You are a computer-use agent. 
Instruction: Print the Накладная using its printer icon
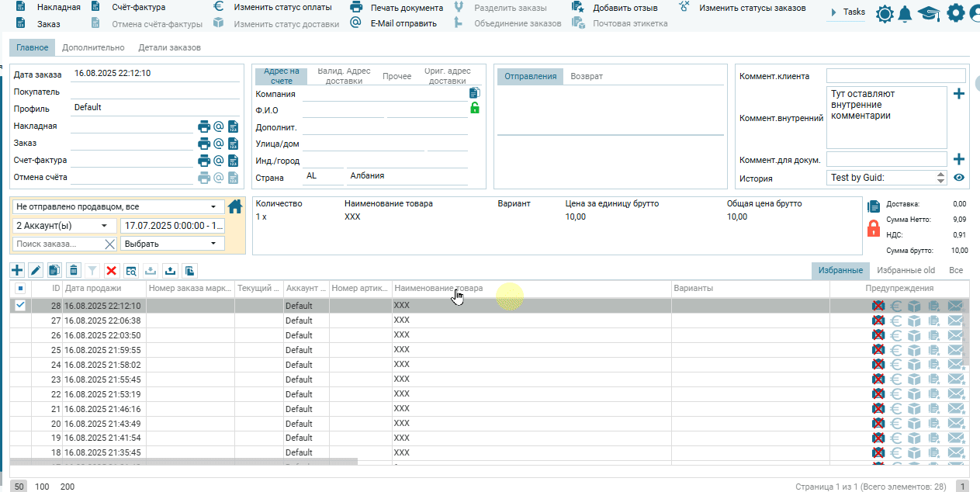pos(204,126)
